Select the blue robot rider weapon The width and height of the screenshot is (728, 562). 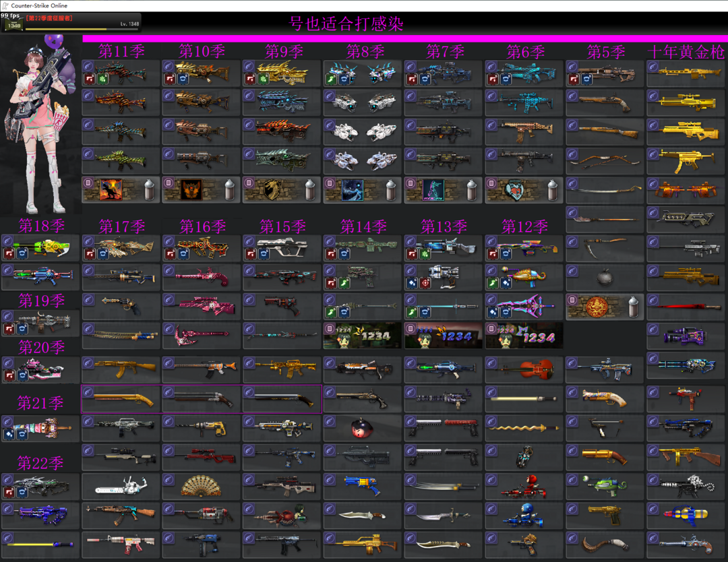click(524, 516)
